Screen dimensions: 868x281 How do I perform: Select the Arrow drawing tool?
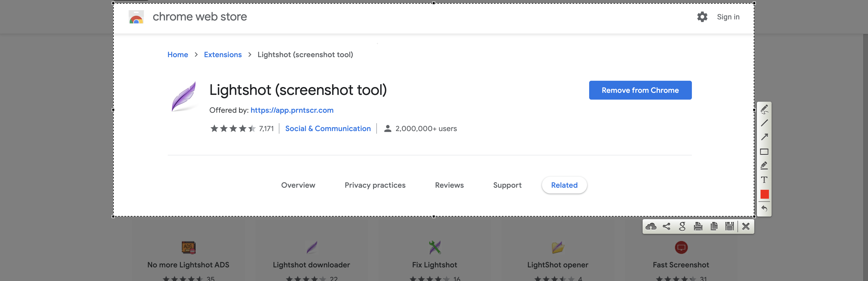pos(764,137)
